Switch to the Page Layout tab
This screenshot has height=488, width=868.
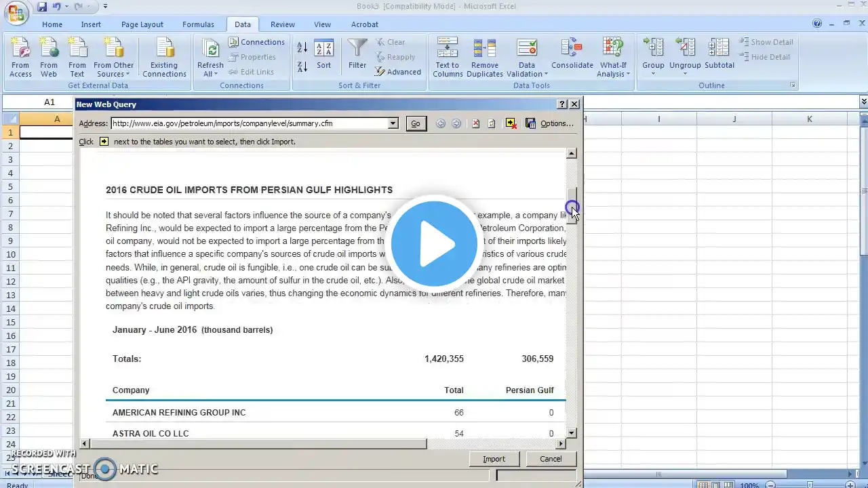pos(142,24)
